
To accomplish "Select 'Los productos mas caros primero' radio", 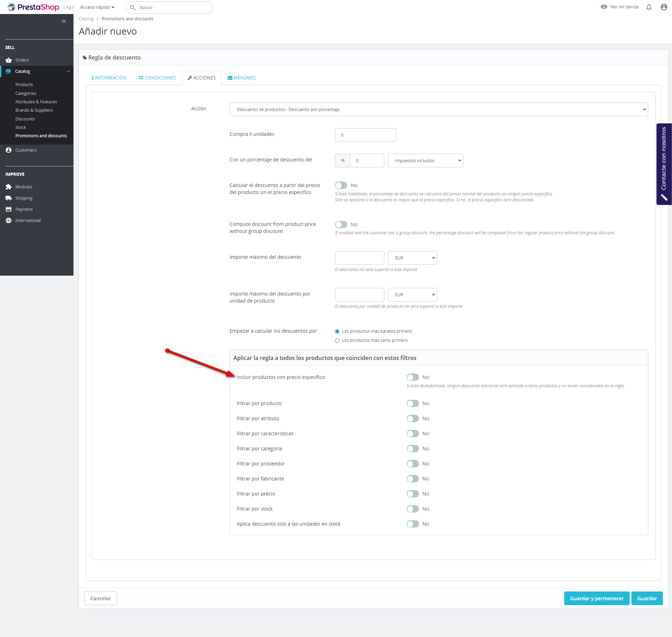I will point(337,340).
